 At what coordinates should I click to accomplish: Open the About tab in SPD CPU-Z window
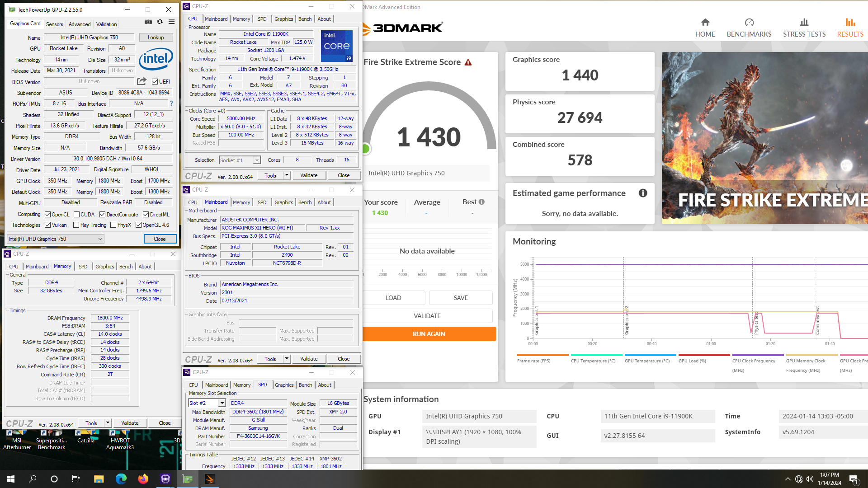click(x=325, y=385)
